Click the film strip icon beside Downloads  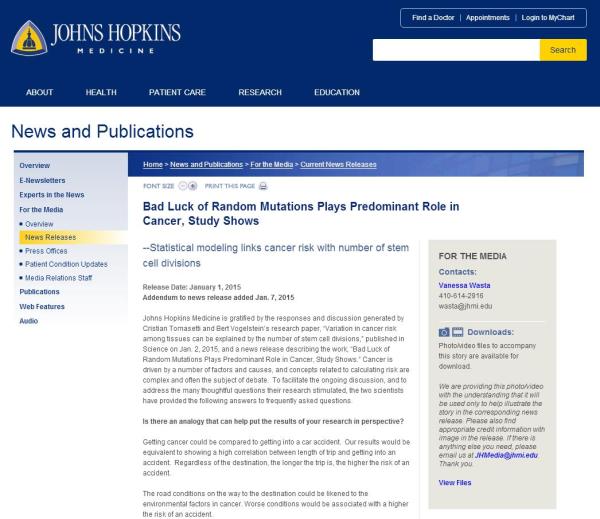point(458,332)
